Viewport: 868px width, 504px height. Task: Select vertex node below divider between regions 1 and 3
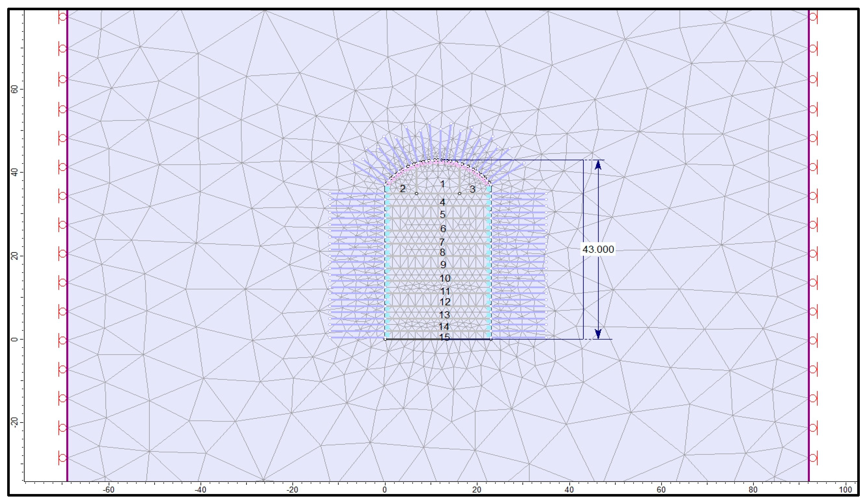click(x=459, y=193)
